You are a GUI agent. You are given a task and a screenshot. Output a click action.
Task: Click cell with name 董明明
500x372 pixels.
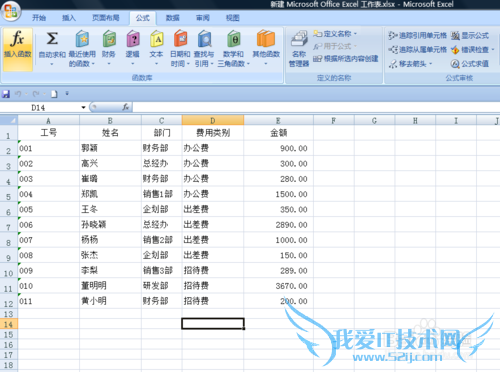(110, 286)
